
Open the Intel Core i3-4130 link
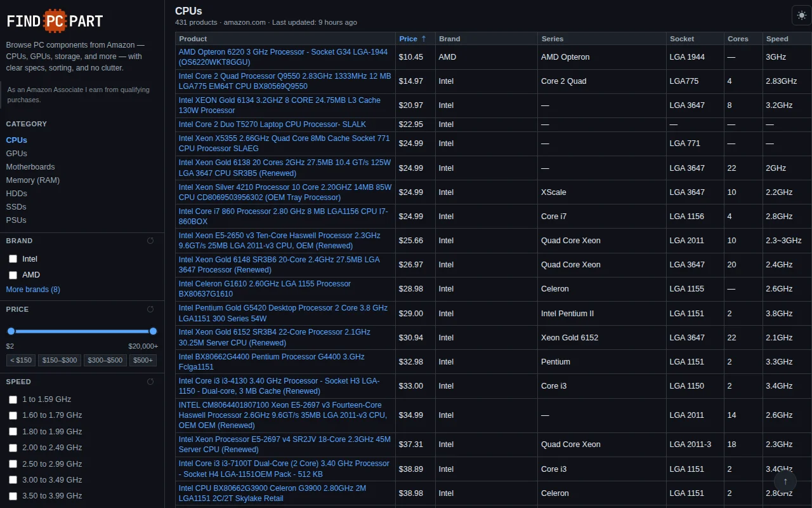point(279,386)
